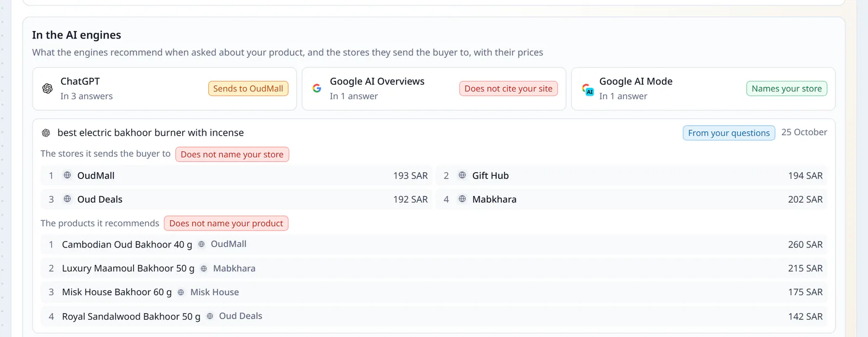Click the '202 SAR' price
The width and height of the screenshot is (868, 337).
(x=806, y=200)
